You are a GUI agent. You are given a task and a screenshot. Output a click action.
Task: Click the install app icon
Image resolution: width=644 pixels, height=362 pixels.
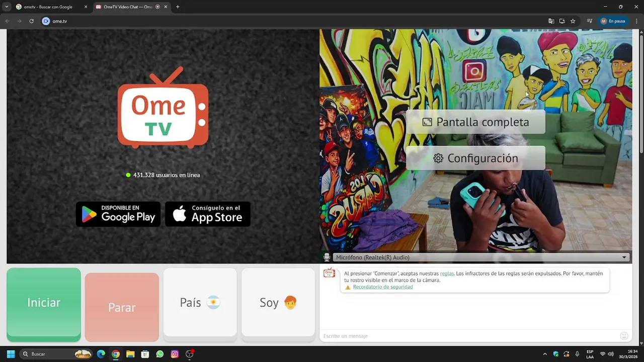coord(562,21)
